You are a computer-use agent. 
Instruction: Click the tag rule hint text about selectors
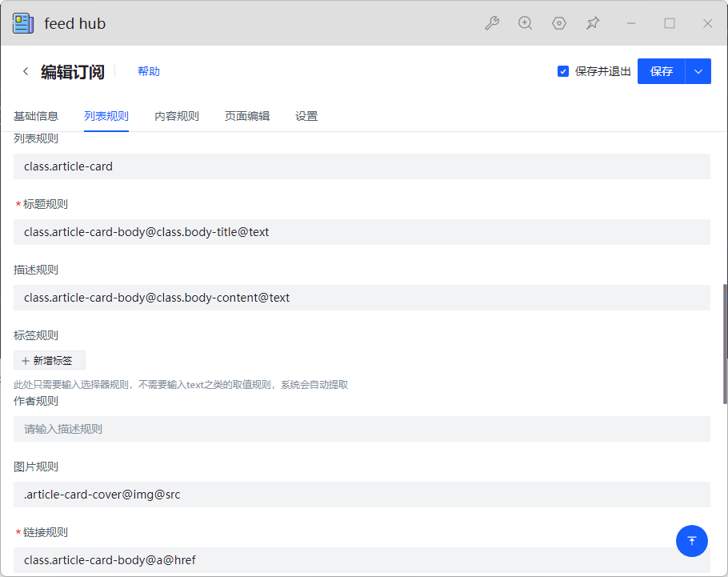click(x=181, y=385)
